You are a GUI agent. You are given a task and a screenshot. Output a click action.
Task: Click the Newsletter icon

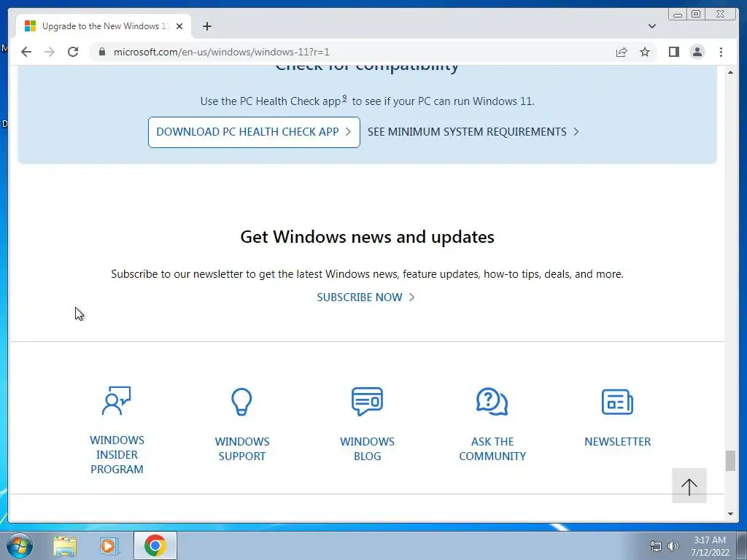tap(617, 402)
